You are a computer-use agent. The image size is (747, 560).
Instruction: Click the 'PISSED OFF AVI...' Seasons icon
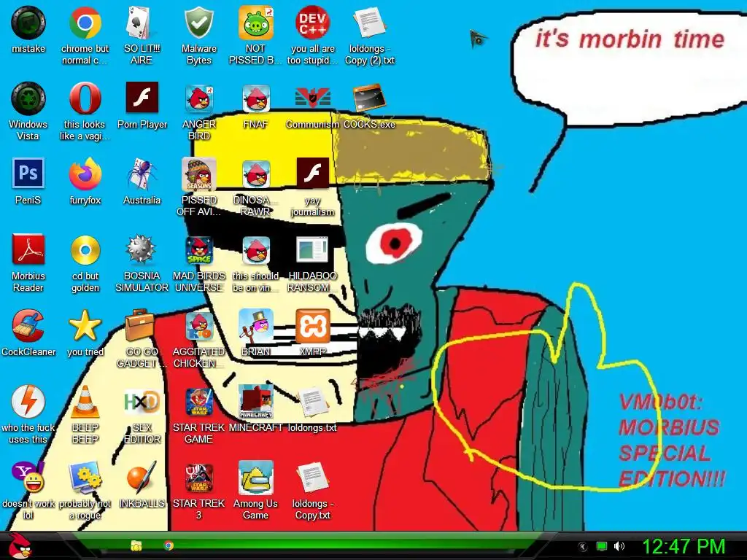pyautogui.click(x=198, y=174)
